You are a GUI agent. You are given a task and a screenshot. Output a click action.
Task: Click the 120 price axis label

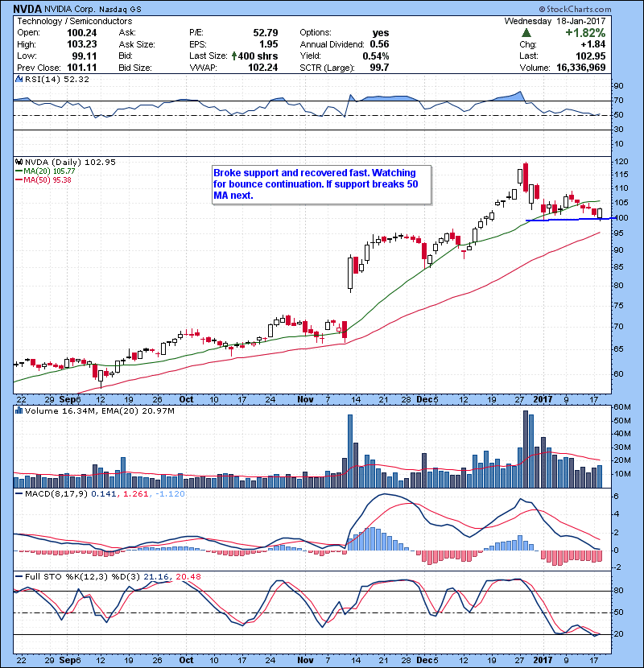point(621,162)
